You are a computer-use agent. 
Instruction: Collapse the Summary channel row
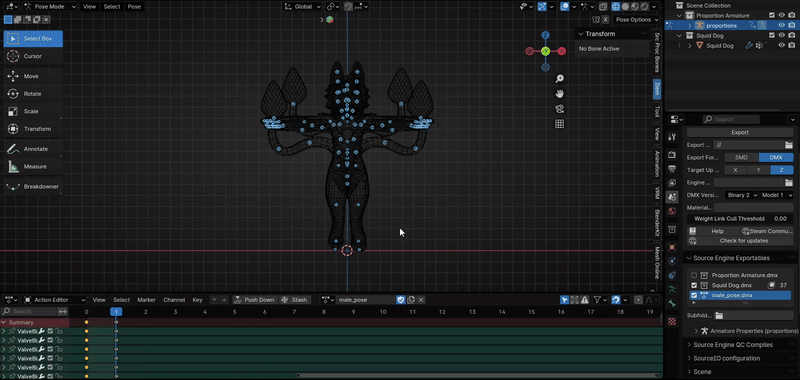(x=5, y=322)
